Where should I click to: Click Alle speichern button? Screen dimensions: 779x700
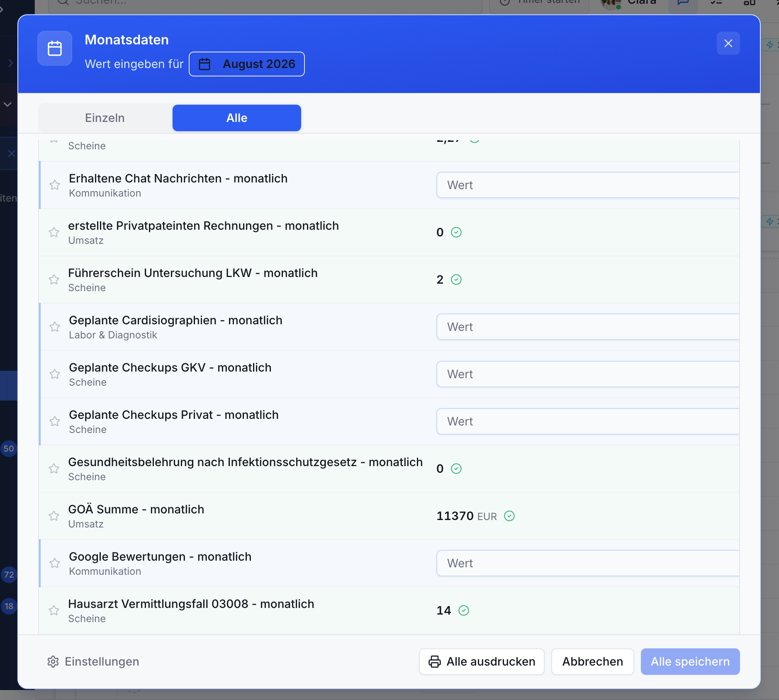(x=690, y=661)
